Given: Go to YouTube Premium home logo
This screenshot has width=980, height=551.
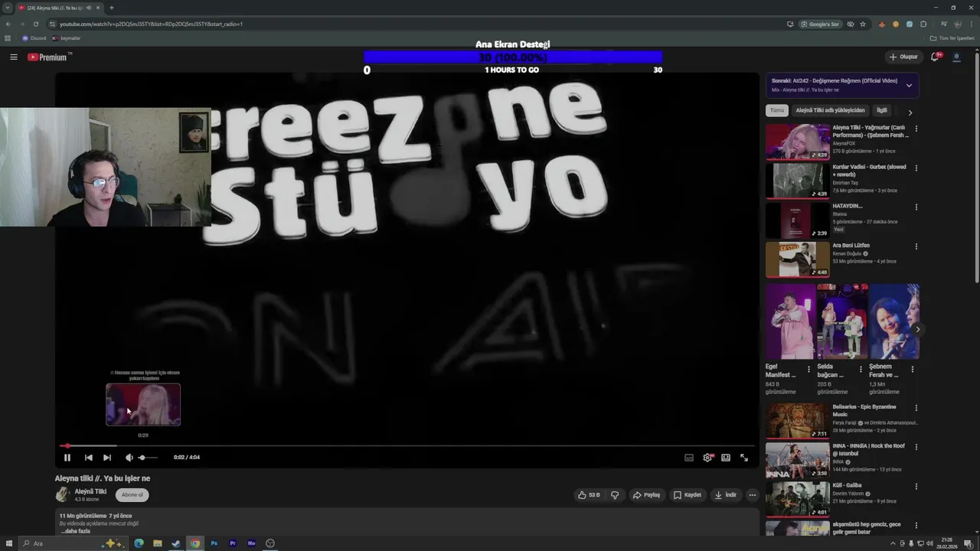Looking at the screenshot, I should 49,57.
